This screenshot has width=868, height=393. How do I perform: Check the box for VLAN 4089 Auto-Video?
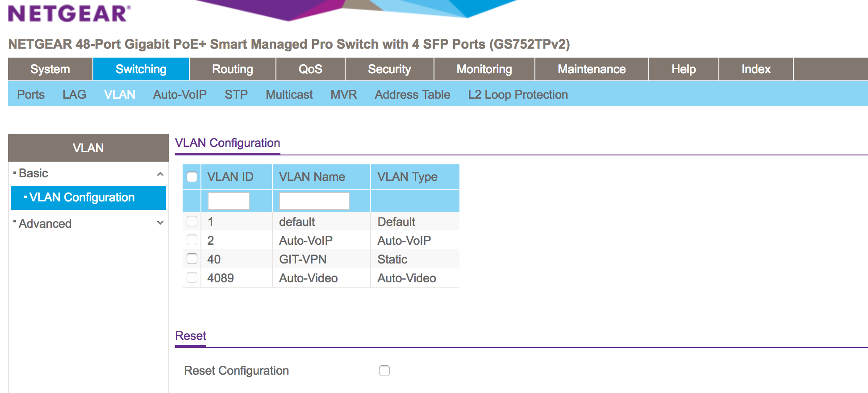click(x=192, y=278)
